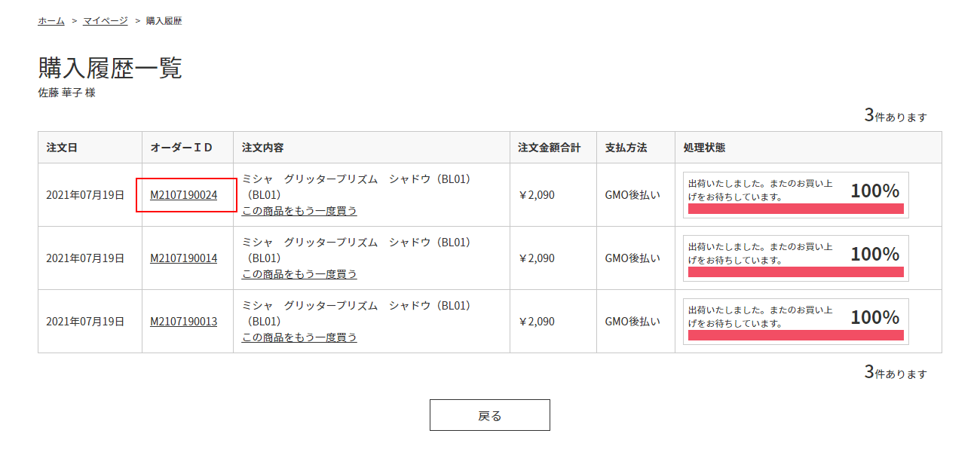Open the マイページ breadcrumb link
Image resolution: width=980 pixels, height=467 pixels.
click(106, 21)
